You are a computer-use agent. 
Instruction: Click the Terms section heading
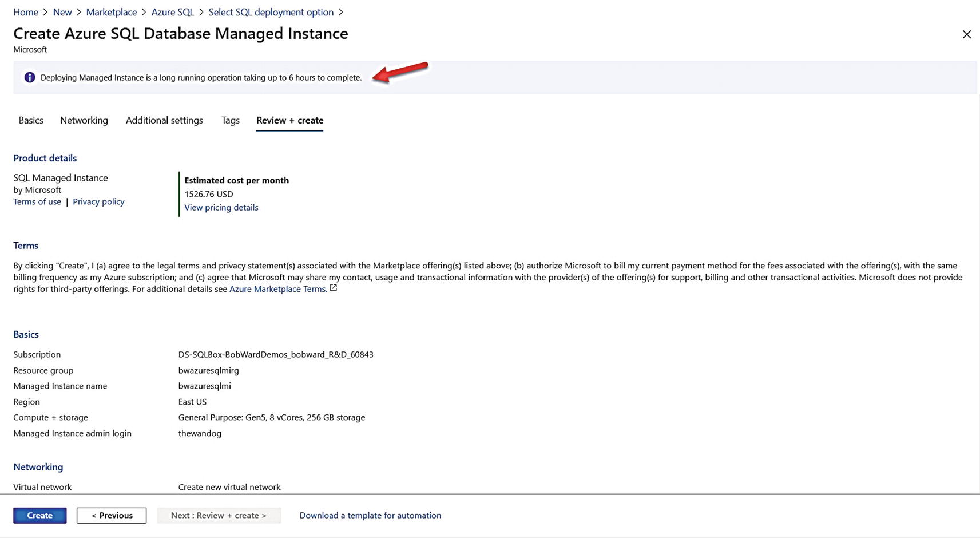26,246
